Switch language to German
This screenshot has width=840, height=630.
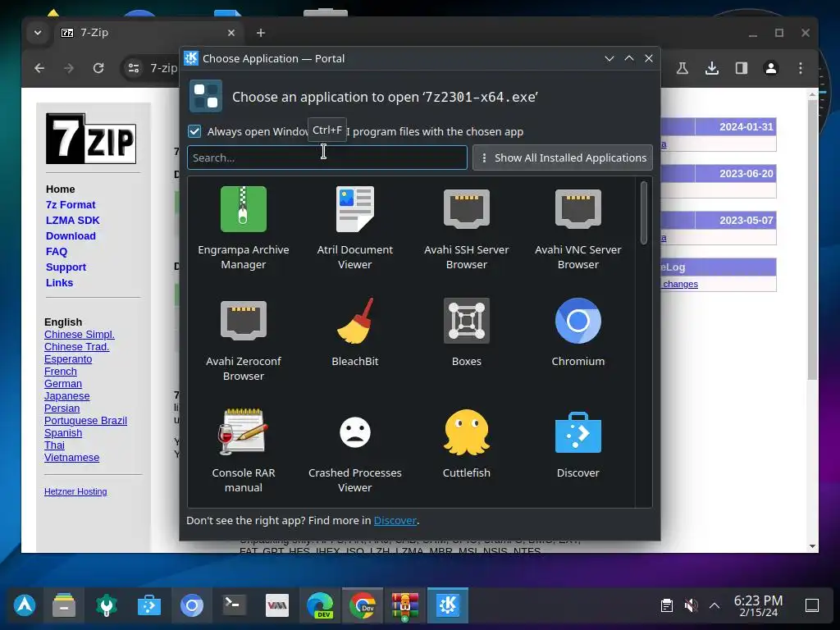coord(62,384)
